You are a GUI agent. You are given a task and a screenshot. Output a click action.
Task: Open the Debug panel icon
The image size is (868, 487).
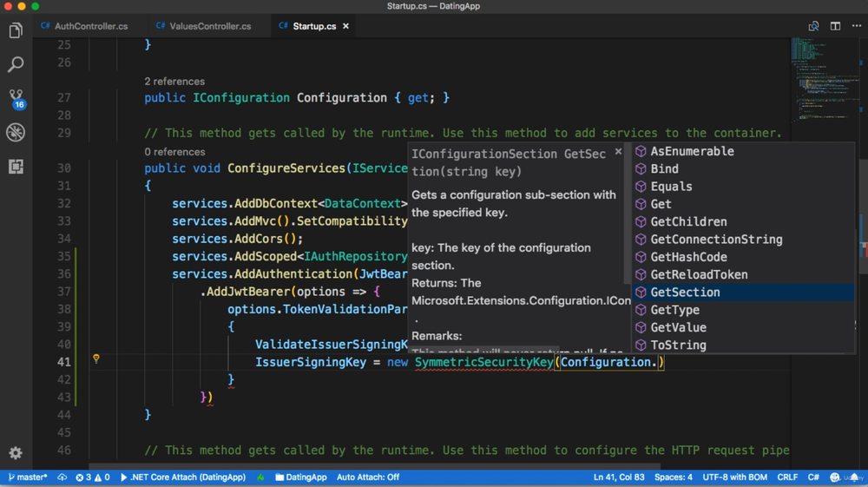(16, 132)
